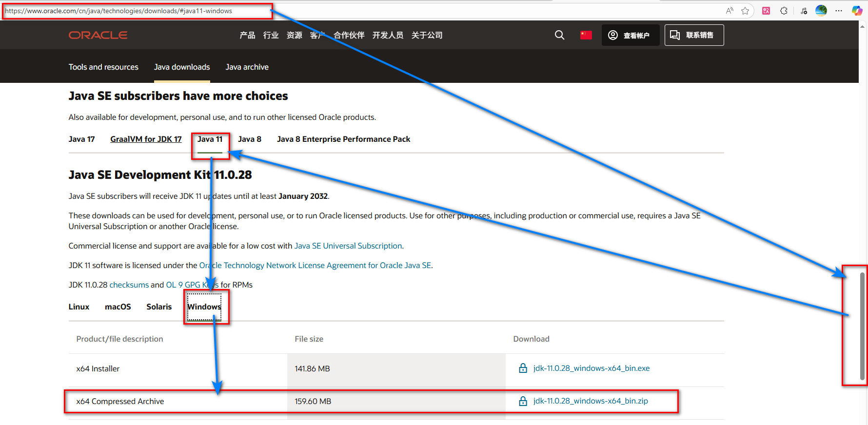Image resolution: width=868 pixels, height=425 pixels.
Task: Open the browser profile avatar picture
Action: coord(821,11)
